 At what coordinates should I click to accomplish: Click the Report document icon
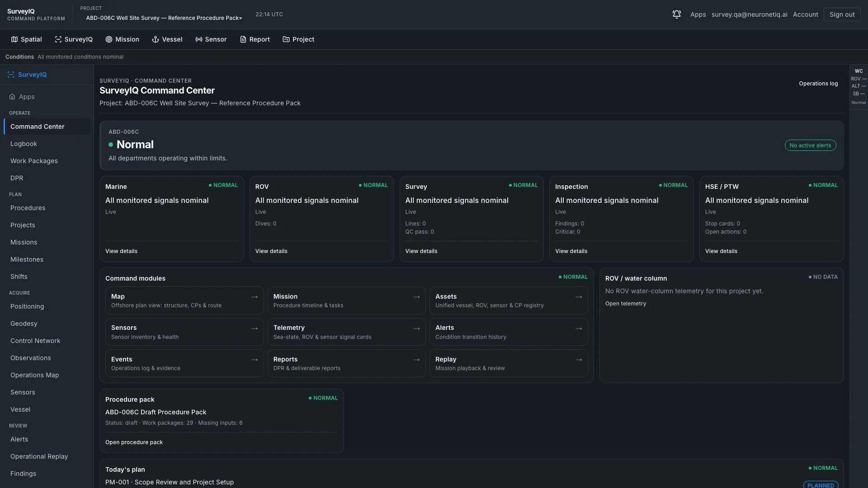[243, 39]
